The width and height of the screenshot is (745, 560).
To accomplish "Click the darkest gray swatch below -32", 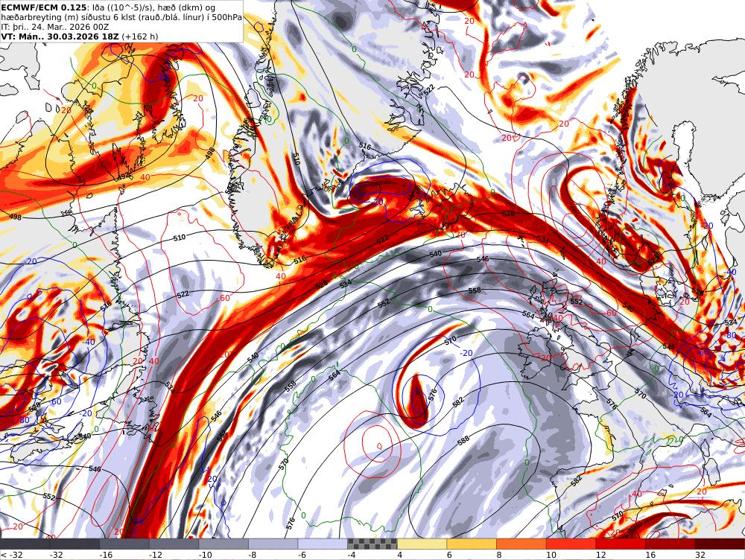I will click(25, 544).
